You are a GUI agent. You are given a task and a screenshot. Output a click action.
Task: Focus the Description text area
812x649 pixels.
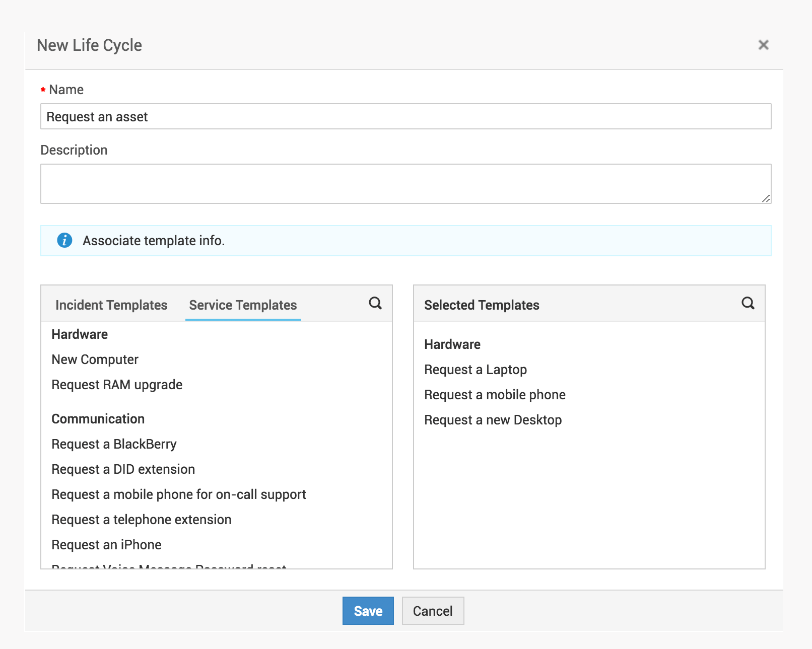tap(405, 184)
